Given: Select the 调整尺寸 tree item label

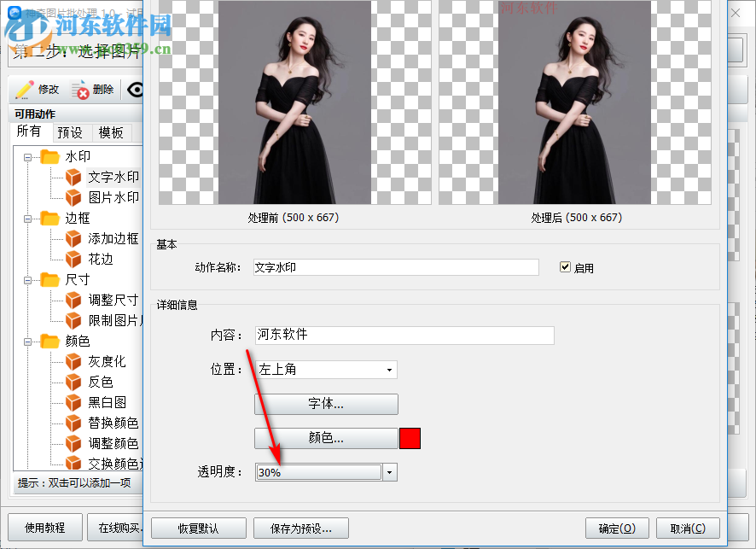Looking at the screenshot, I should point(113,300).
